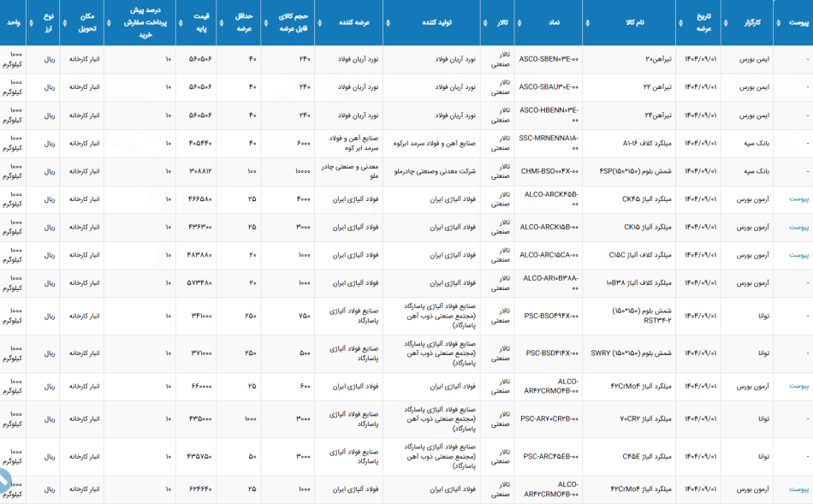Click sort arrows beside نام کالا header
813x504 pixels.
click(587, 23)
